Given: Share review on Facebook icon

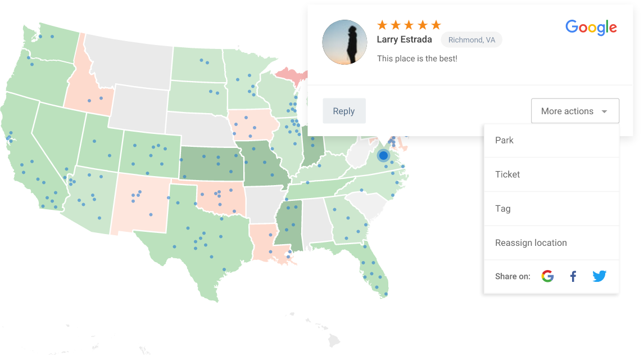Looking at the screenshot, I should pyautogui.click(x=573, y=276).
